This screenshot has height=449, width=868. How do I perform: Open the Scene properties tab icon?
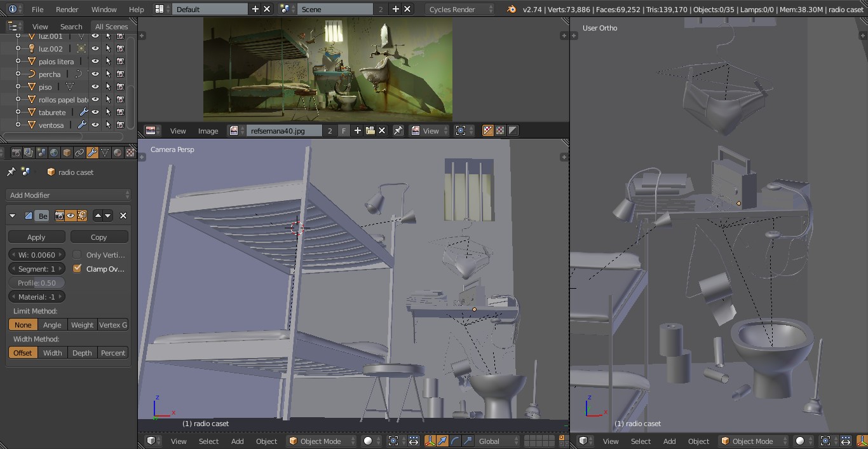point(41,153)
